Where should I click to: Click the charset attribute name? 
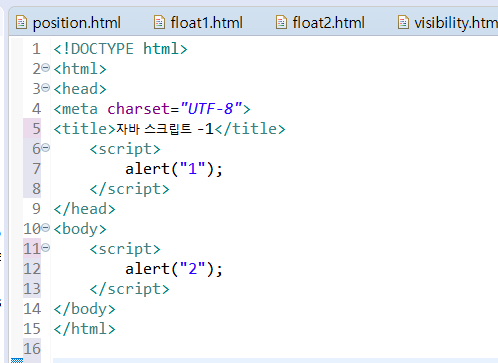click(x=139, y=109)
